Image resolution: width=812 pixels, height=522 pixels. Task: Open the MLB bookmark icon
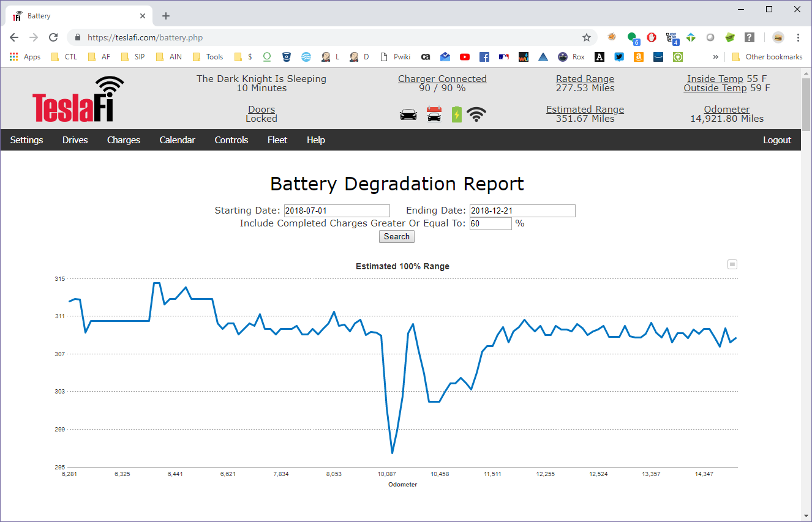tap(504, 57)
